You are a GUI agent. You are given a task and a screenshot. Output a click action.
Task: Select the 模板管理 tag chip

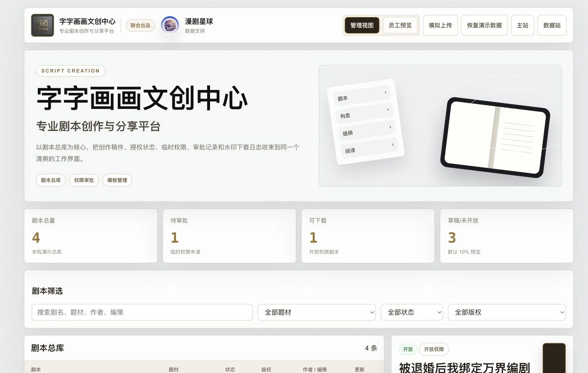(117, 180)
